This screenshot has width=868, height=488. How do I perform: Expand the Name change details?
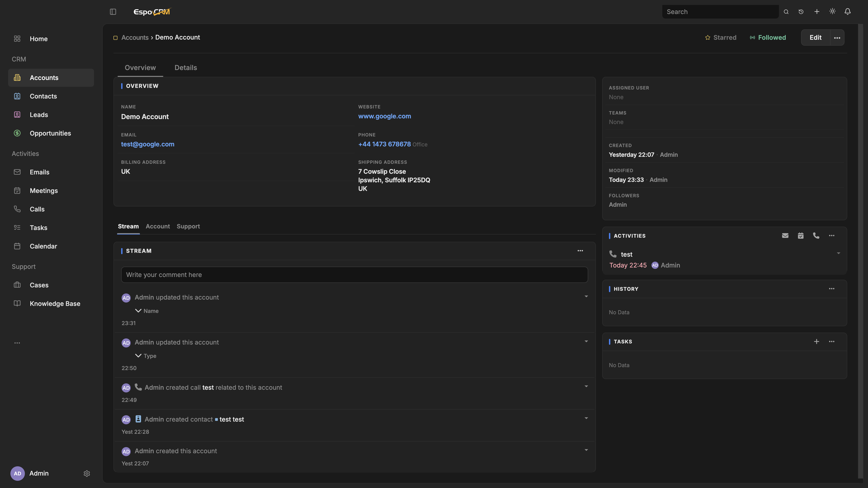[x=138, y=310]
